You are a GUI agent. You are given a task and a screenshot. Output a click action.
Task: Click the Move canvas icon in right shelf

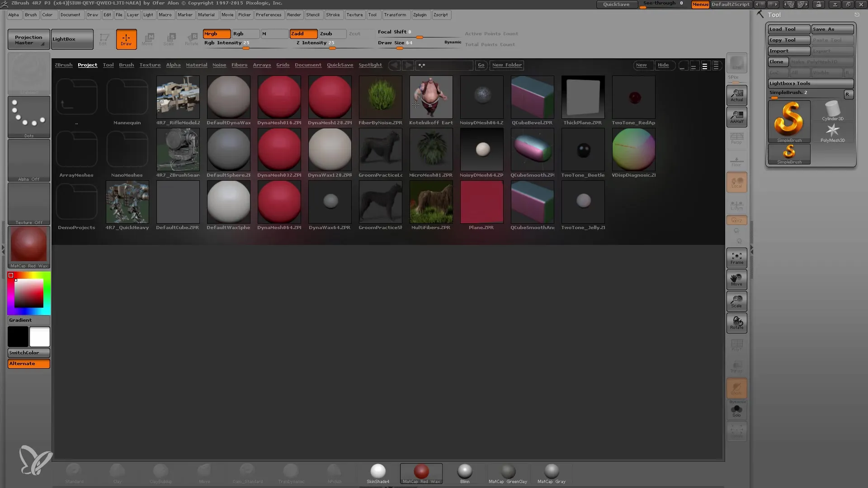(736, 280)
